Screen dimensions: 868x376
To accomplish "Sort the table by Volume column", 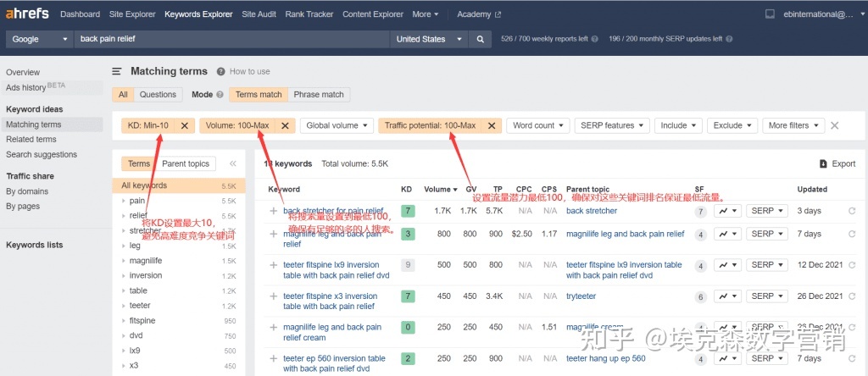I will (x=441, y=189).
